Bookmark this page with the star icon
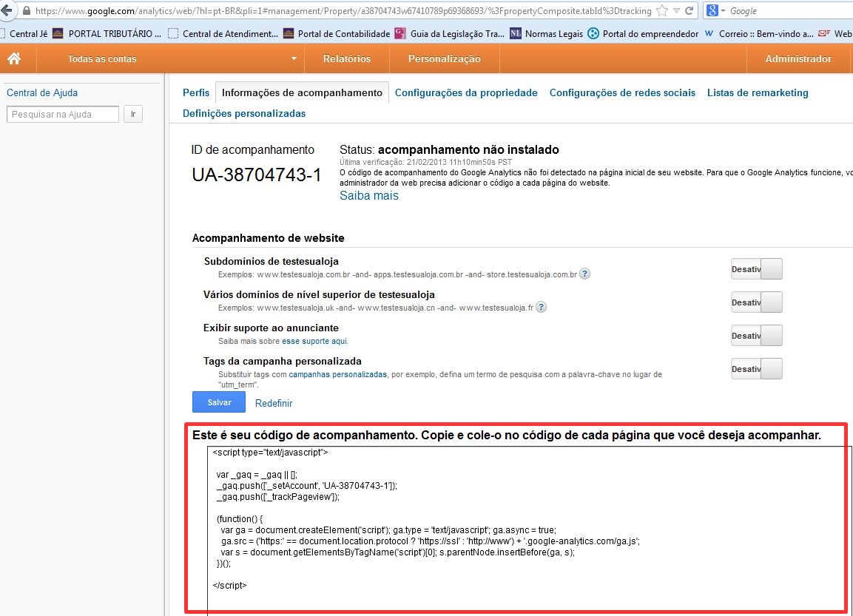Screen dimensions: 853x616 (662, 10)
